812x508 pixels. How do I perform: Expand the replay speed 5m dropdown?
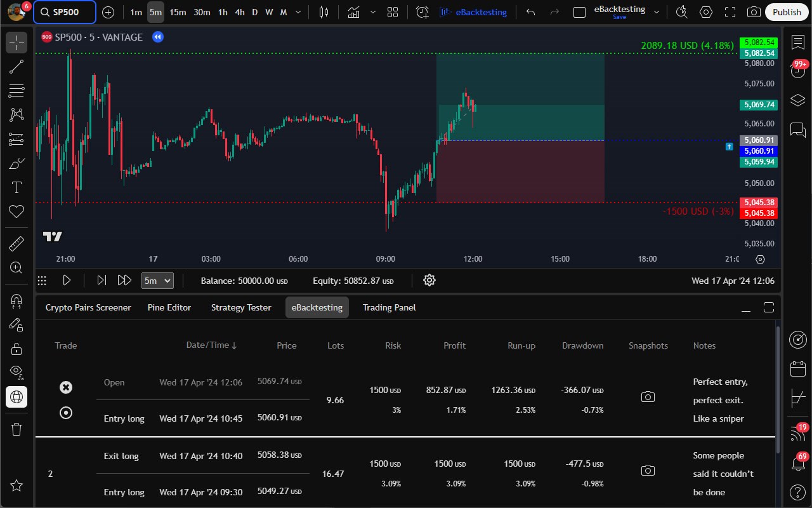click(157, 280)
